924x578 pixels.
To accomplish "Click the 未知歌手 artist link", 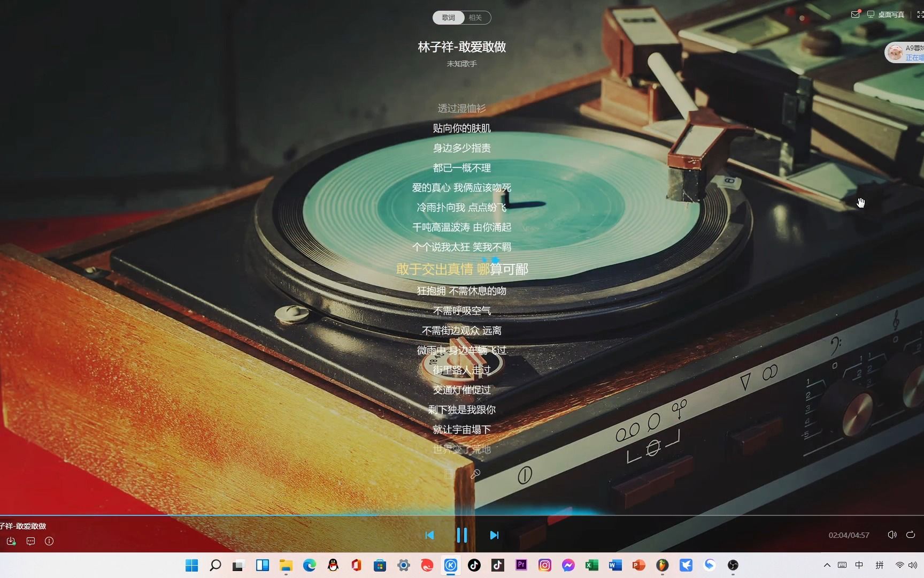I will click(x=461, y=64).
